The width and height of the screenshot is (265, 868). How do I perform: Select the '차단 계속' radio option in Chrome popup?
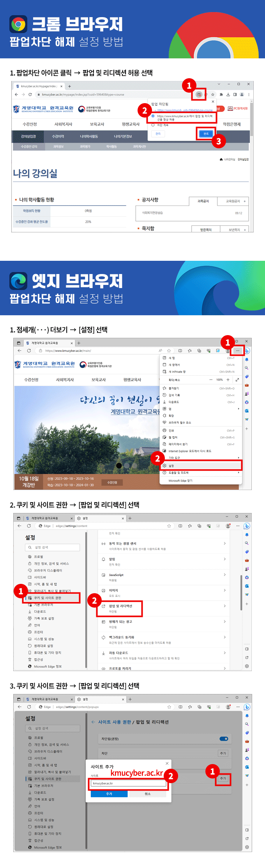click(x=153, y=125)
